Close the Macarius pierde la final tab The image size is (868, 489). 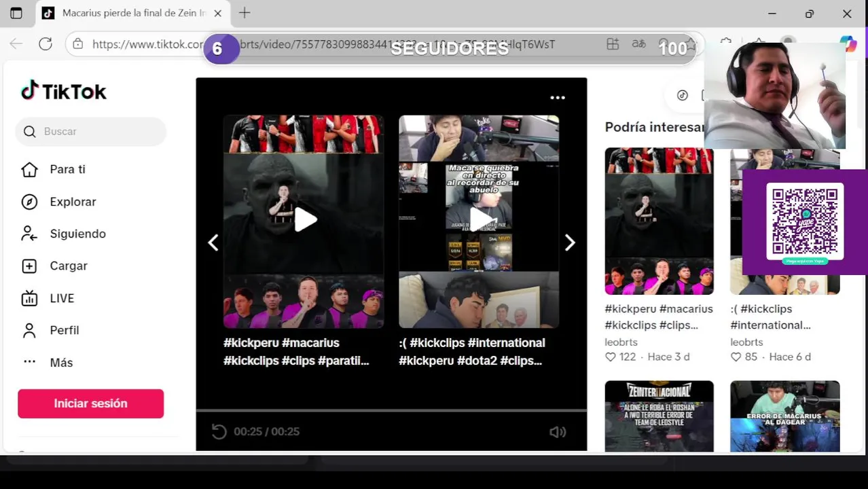point(217,13)
